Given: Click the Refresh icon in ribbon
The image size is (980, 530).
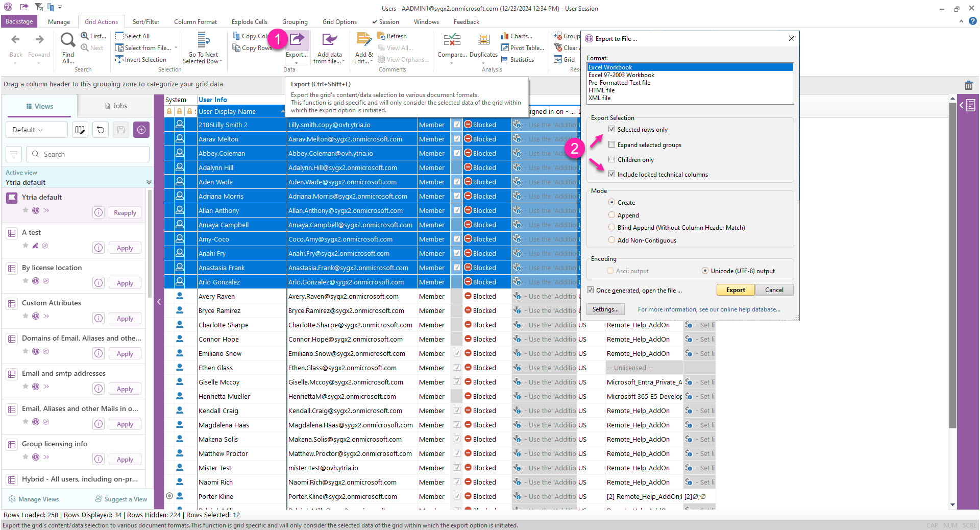Looking at the screenshot, I should coord(381,36).
